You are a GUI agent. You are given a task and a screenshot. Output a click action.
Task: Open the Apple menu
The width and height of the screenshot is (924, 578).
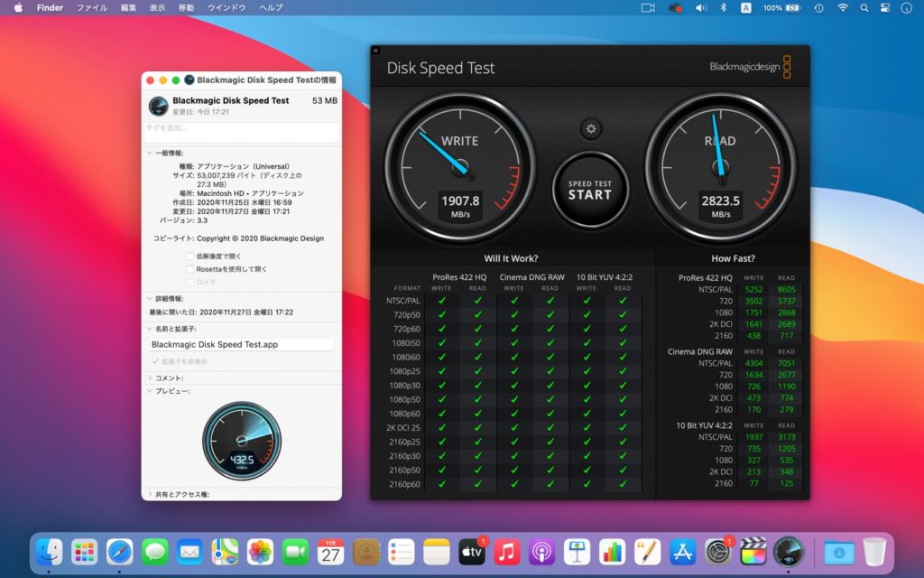tap(18, 7)
